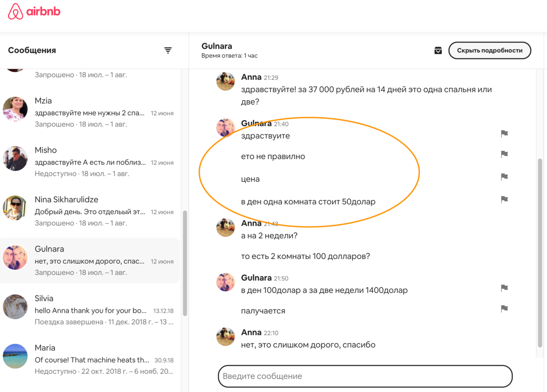547x392 pixels.
Task: Click Gulnara's avatar at 21:50 message
Action: click(225, 282)
